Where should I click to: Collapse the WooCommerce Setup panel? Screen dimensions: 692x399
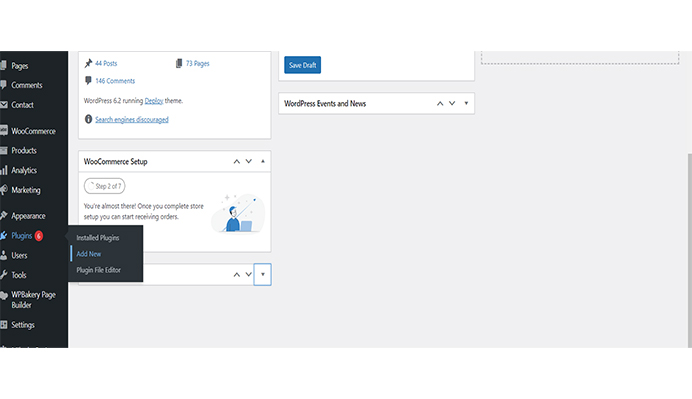[263, 162]
